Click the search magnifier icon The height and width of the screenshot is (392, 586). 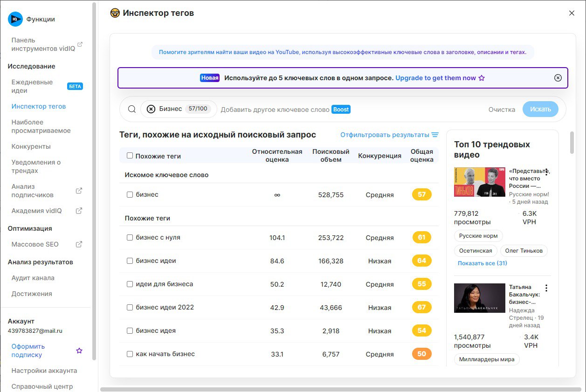(x=132, y=109)
